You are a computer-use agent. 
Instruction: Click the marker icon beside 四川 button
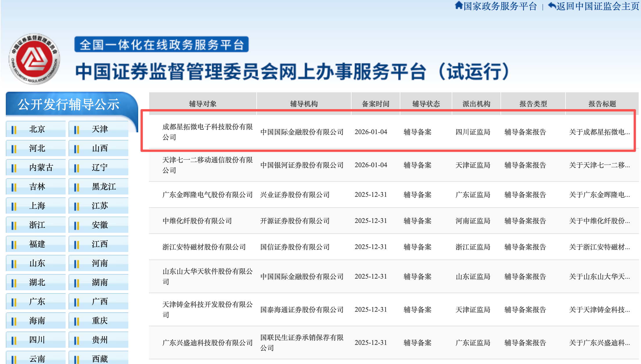(14, 340)
